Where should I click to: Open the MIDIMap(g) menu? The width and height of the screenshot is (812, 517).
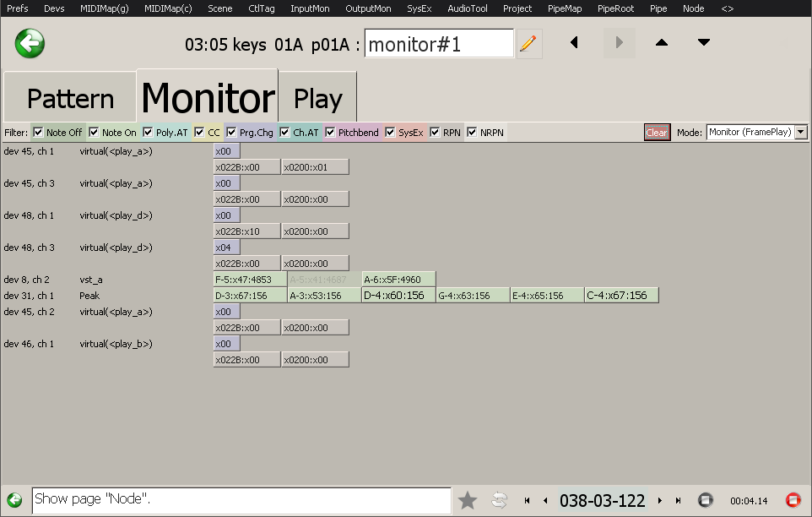click(106, 8)
